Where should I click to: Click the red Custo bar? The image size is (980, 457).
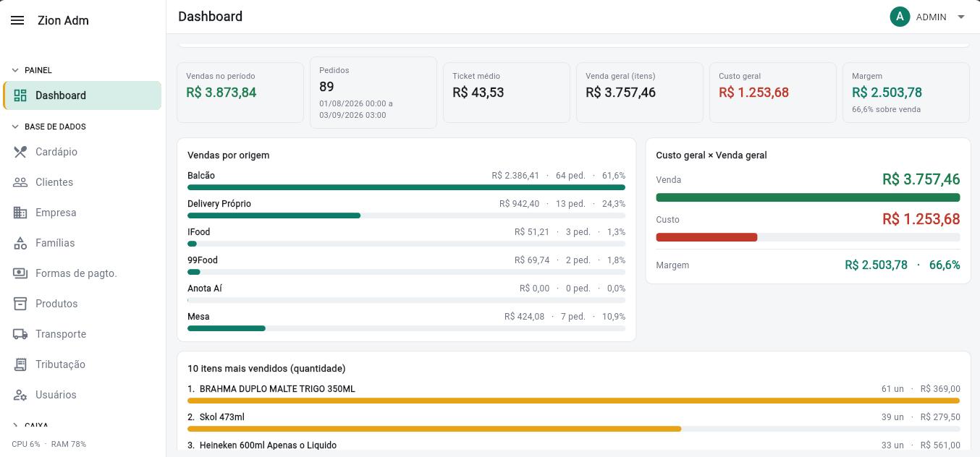(x=706, y=237)
